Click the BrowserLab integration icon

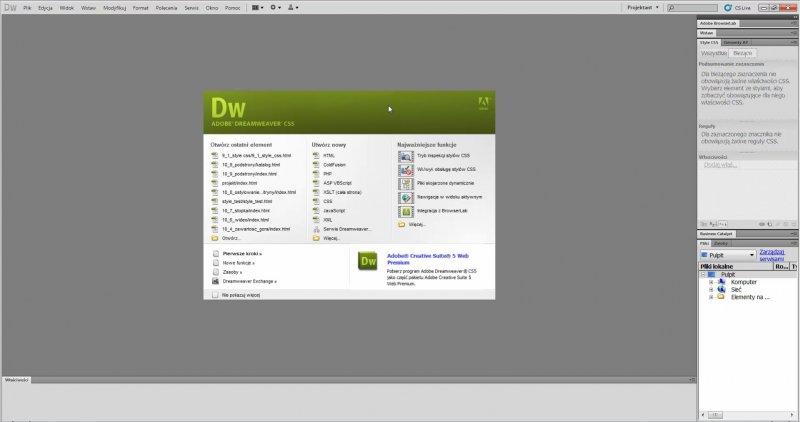click(x=406, y=212)
